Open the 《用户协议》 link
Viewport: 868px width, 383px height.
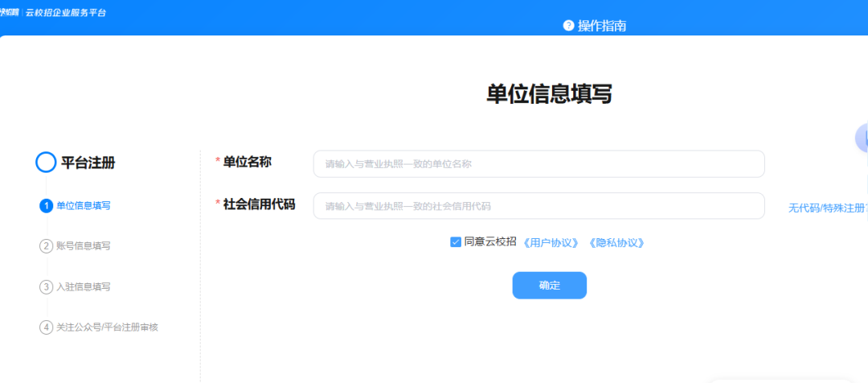[x=551, y=243]
